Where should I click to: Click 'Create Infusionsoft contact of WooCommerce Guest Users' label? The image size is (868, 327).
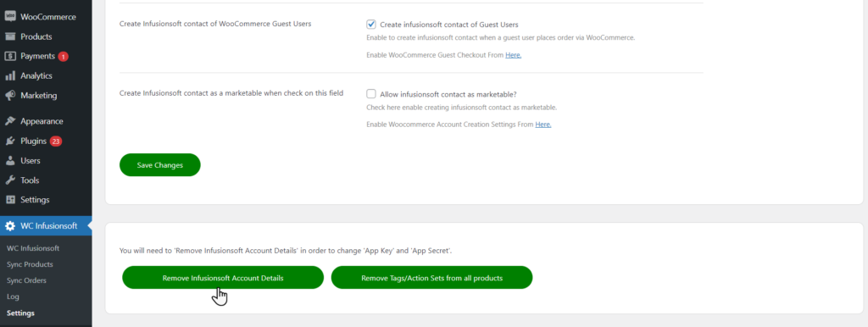(215, 24)
